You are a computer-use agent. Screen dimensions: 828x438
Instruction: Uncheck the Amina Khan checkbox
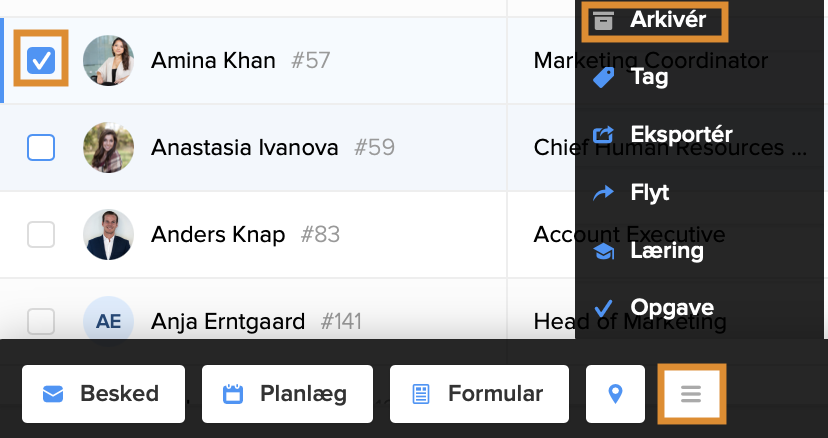pos(41,61)
